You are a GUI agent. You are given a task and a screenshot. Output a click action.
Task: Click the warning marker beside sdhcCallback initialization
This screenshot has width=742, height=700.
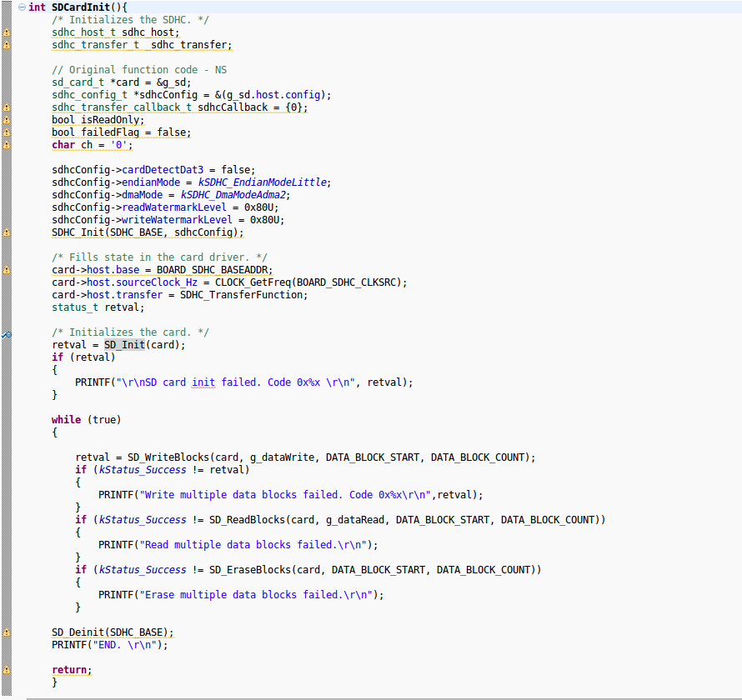coord(6,107)
